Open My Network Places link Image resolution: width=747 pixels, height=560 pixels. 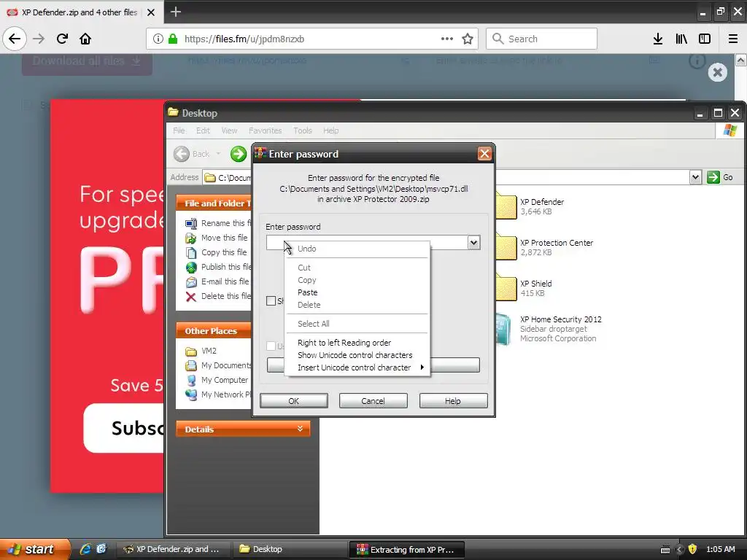pyautogui.click(x=218, y=394)
